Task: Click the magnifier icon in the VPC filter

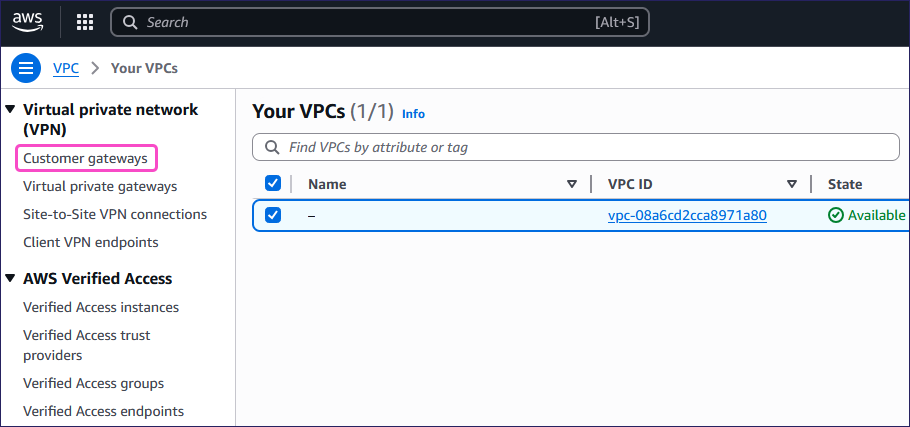Action: click(x=272, y=147)
